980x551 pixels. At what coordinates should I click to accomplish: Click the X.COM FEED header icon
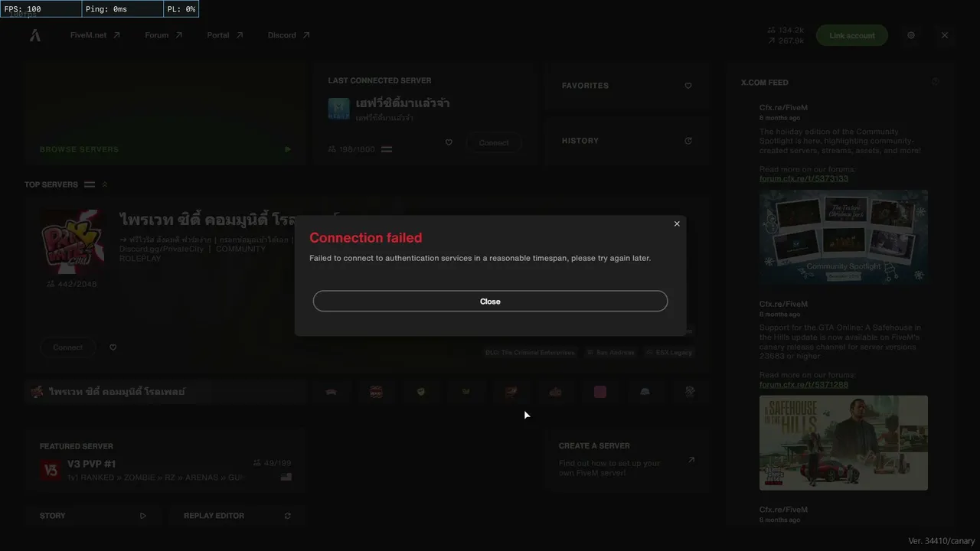pyautogui.click(x=936, y=82)
